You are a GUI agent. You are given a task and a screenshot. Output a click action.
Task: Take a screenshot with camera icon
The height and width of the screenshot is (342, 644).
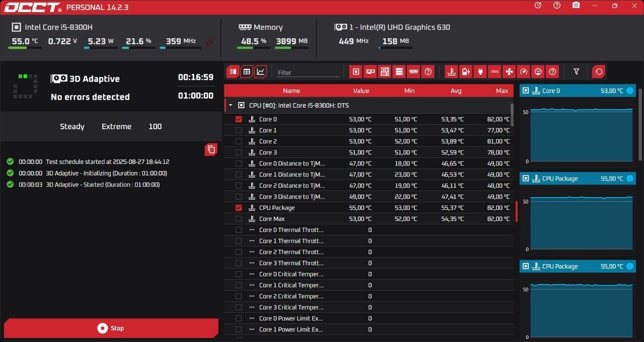click(x=576, y=6)
